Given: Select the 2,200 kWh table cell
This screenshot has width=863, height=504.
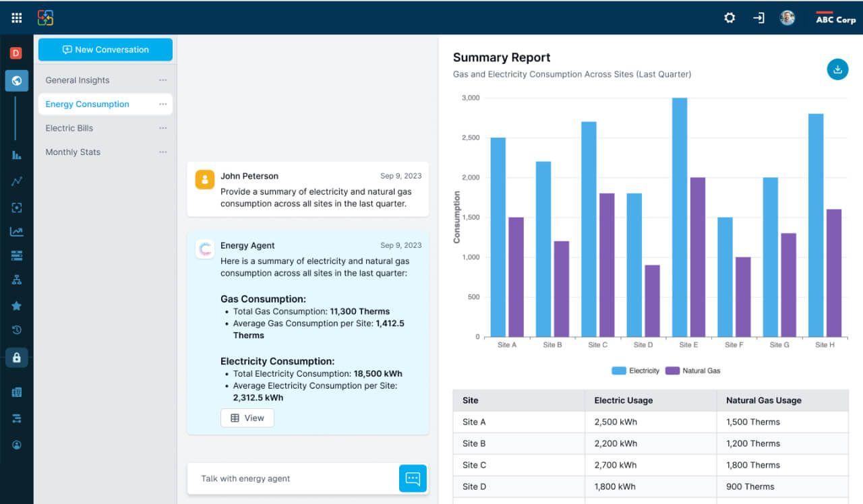Looking at the screenshot, I should (651, 443).
